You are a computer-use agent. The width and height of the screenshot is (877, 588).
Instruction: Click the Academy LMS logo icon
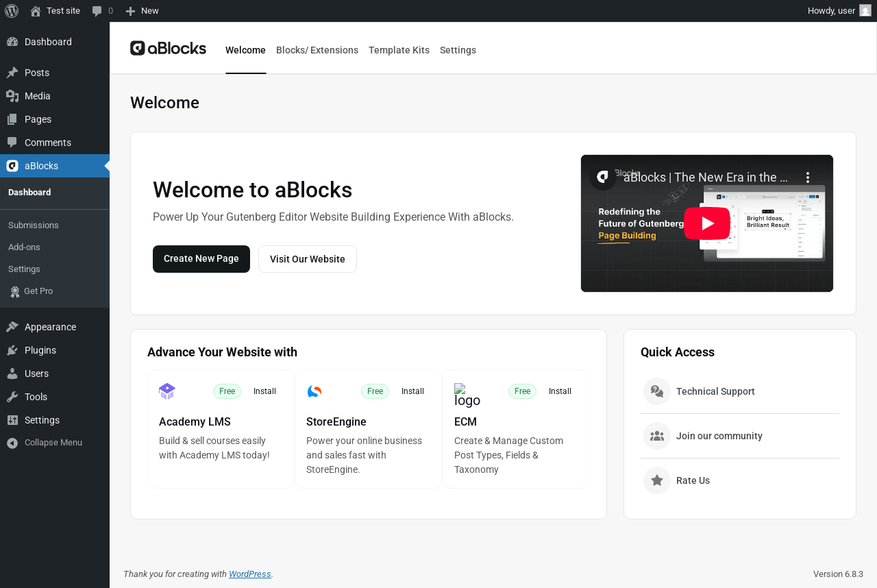tap(167, 391)
